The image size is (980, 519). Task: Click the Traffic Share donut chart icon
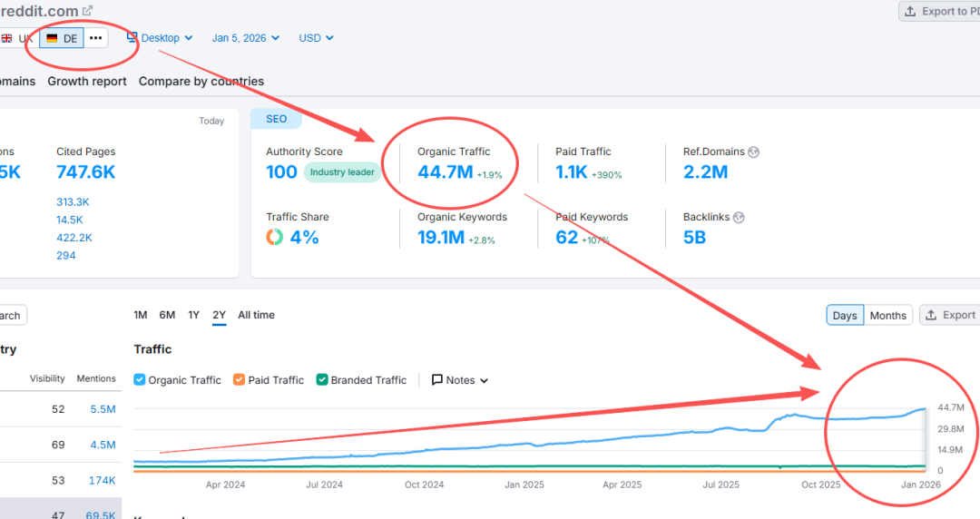point(274,237)
